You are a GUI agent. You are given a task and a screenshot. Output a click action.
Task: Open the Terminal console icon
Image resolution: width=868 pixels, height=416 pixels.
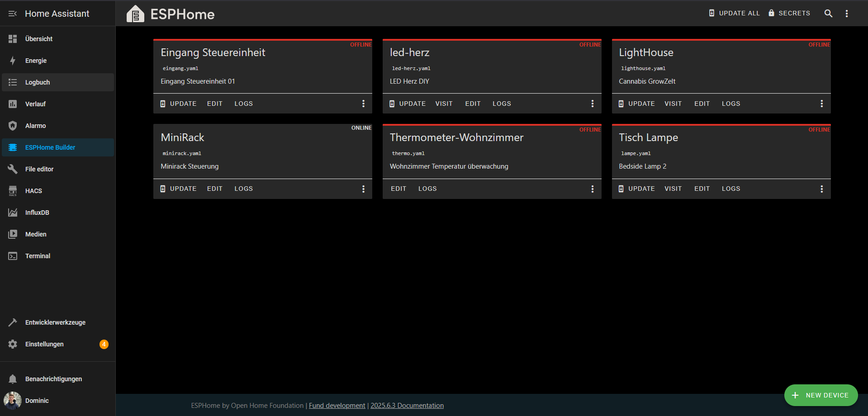pos(13,256)
